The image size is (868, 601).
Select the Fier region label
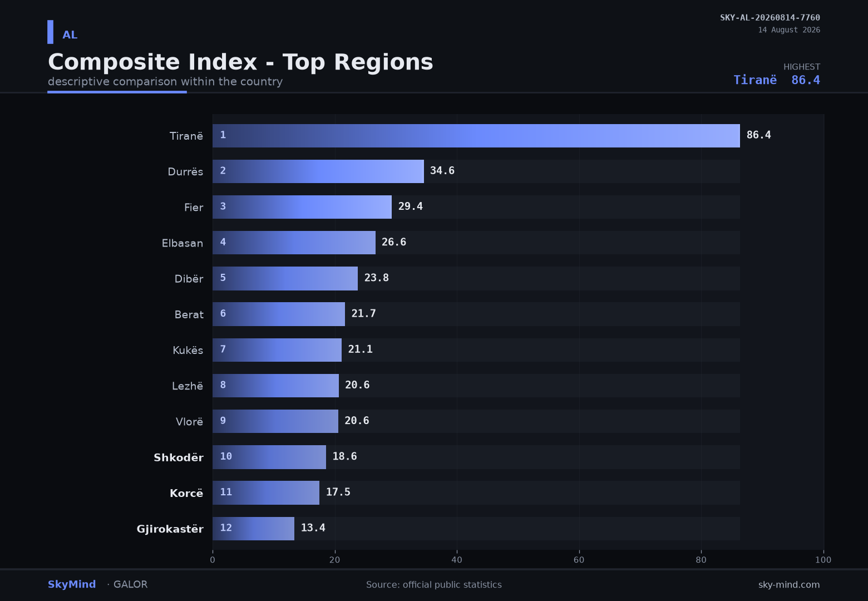(x=194, y=207)
